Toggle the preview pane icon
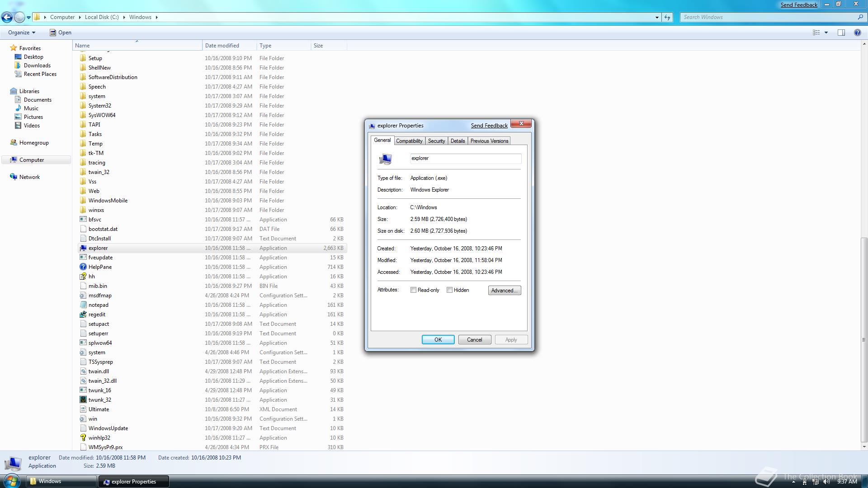The width and height of the screenshot is (868, 488). [841, 33]
